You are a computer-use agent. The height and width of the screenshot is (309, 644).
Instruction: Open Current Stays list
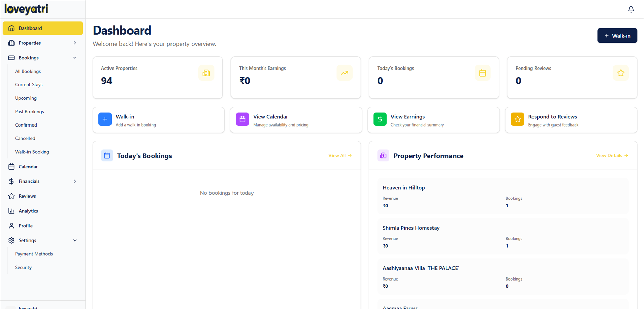pyautogui.click(x=29, y=85)
